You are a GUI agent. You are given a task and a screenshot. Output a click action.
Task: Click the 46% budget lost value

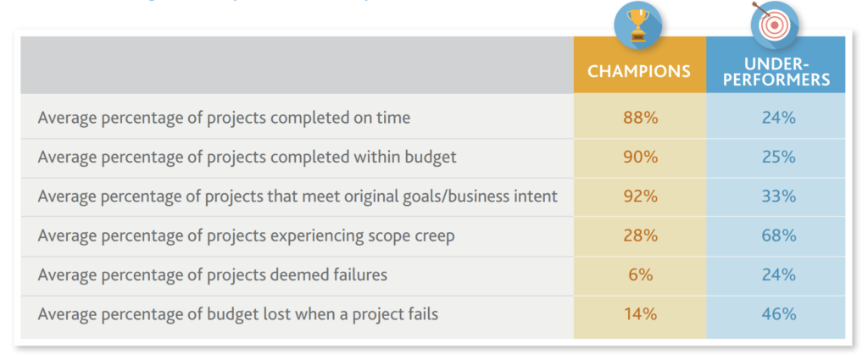[778, 314]
